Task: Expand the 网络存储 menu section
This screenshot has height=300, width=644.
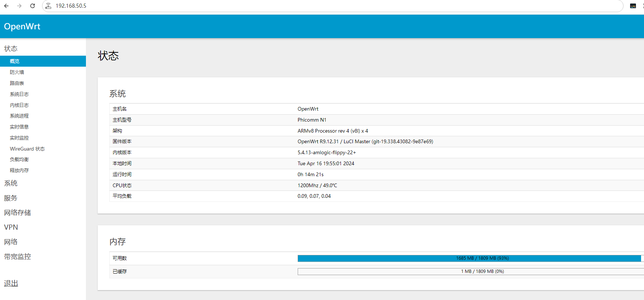Action: coord(18,212)
